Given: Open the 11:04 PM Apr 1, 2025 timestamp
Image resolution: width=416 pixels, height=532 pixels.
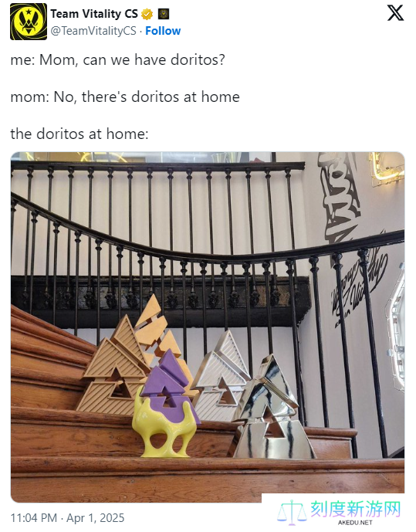Looking at the screenshot, I should coord(67,518).
